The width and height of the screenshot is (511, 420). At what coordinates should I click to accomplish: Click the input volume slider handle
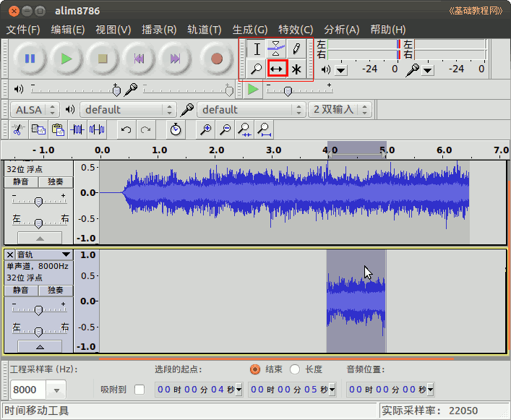229,90
